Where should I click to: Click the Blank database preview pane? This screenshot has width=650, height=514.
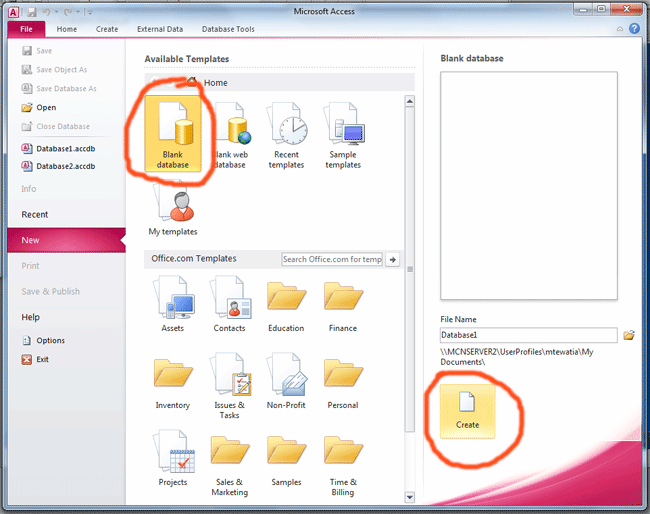[x=529, y=185]
